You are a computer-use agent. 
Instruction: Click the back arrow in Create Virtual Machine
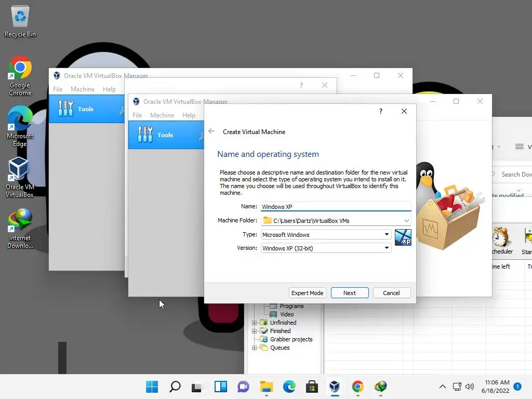tap(211, 131)
